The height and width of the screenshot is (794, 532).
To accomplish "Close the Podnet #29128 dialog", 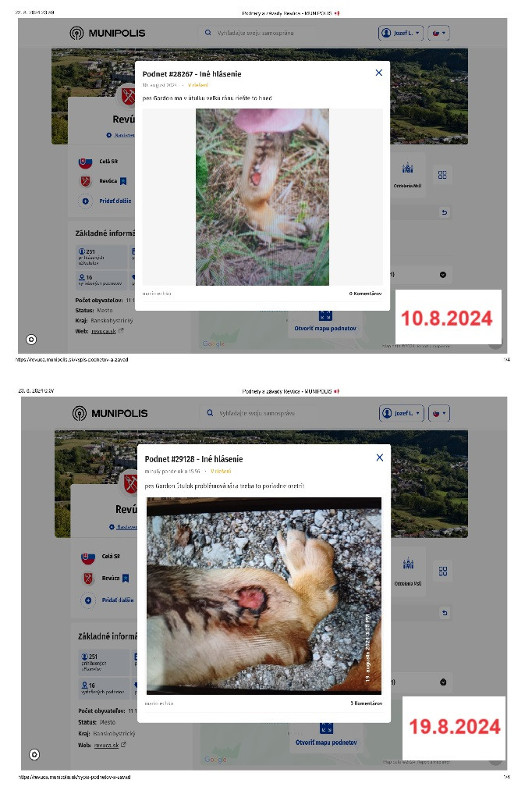I will coord(380,458).
